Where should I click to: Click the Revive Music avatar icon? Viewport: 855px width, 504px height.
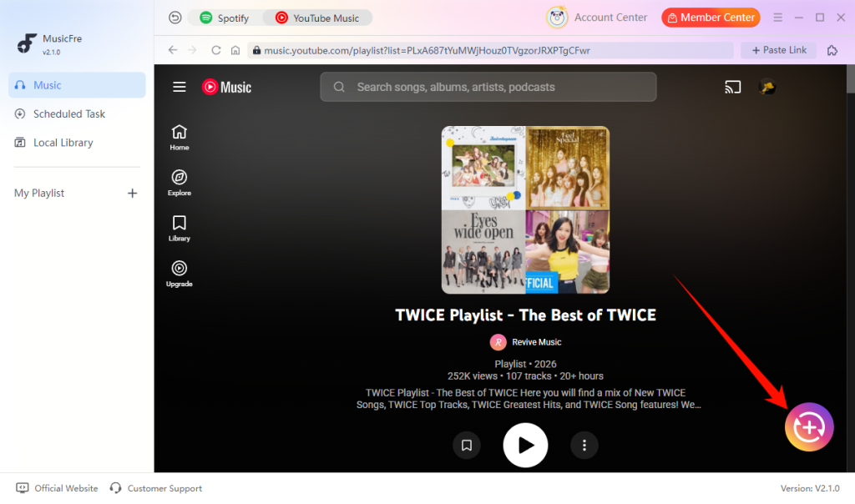pyautogui.click(x=498, y=342)
